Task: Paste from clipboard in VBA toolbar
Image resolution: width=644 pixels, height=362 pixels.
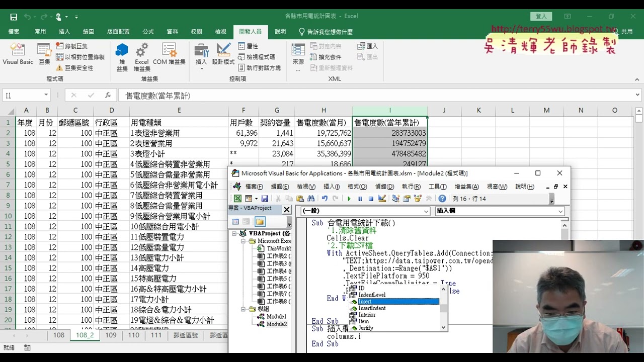Action: pyautogui.click(x=300, y=199)
